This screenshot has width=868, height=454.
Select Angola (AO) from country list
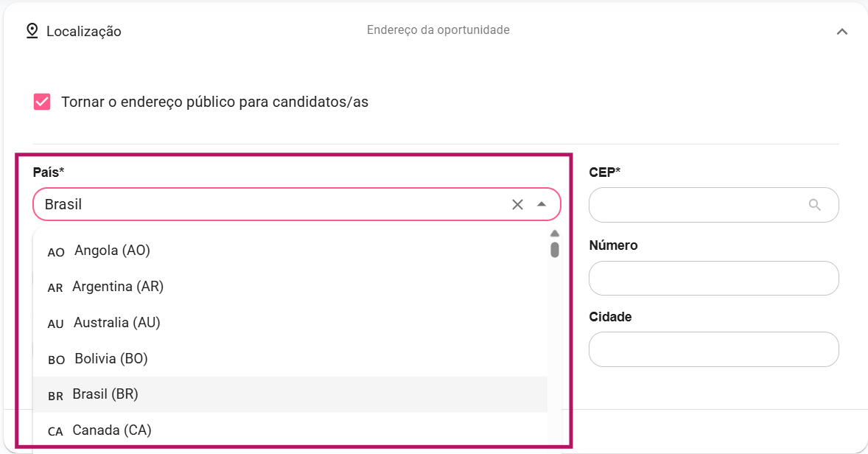point(112,251)
